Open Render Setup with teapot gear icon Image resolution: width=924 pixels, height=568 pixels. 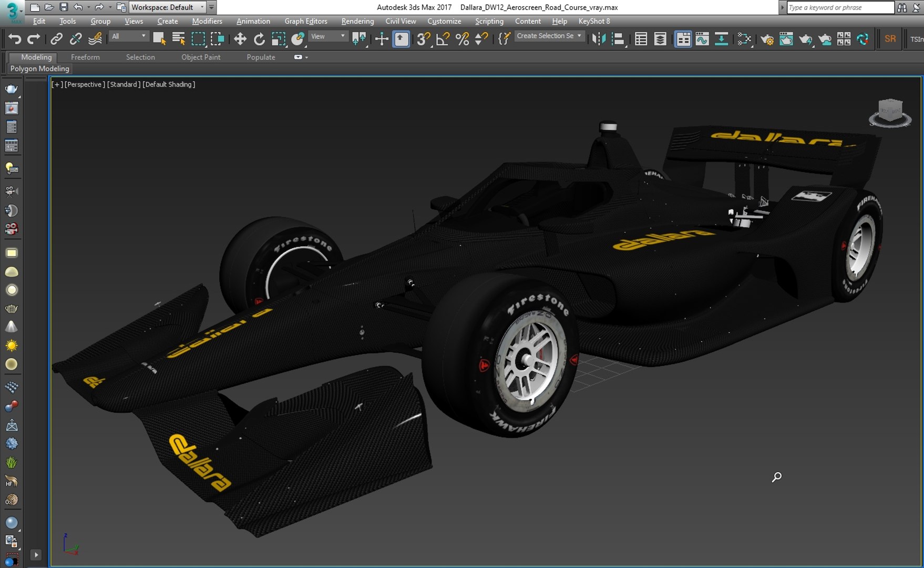[767, 39]
